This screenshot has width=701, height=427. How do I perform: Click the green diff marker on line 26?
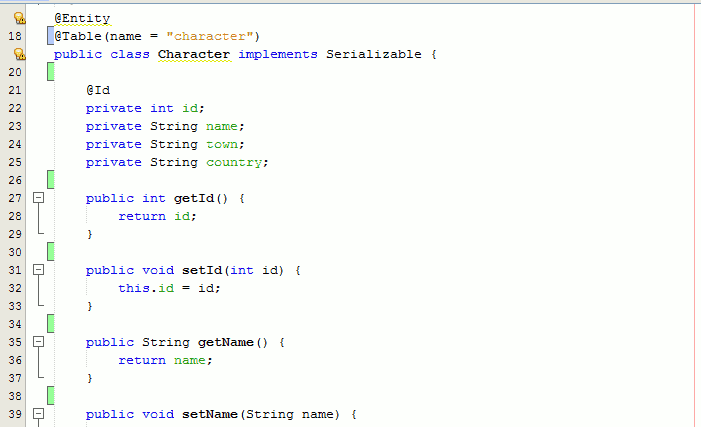coord(49,180)
